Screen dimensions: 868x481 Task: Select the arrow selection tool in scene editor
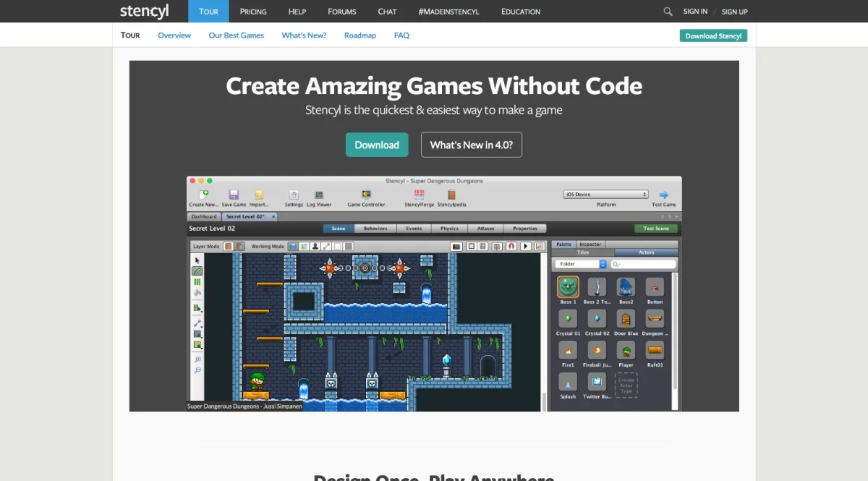(197, 260)
